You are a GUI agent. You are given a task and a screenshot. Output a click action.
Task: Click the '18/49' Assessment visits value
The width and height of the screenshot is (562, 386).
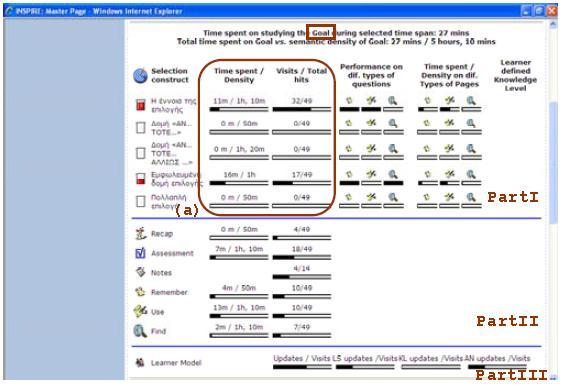pyautogui.click(x=302, y=249)
